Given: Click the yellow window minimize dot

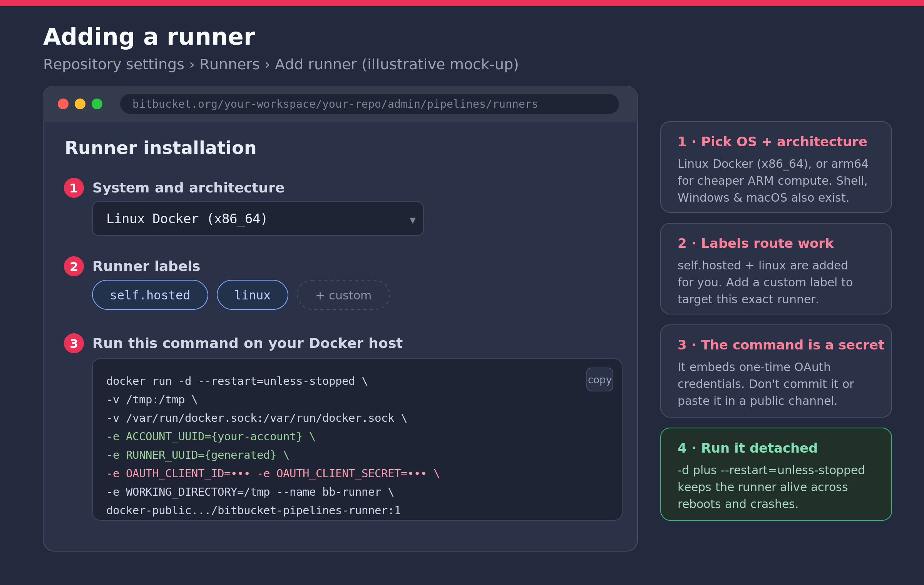Looking at the screenshot, I should click(x=80, y=104).
